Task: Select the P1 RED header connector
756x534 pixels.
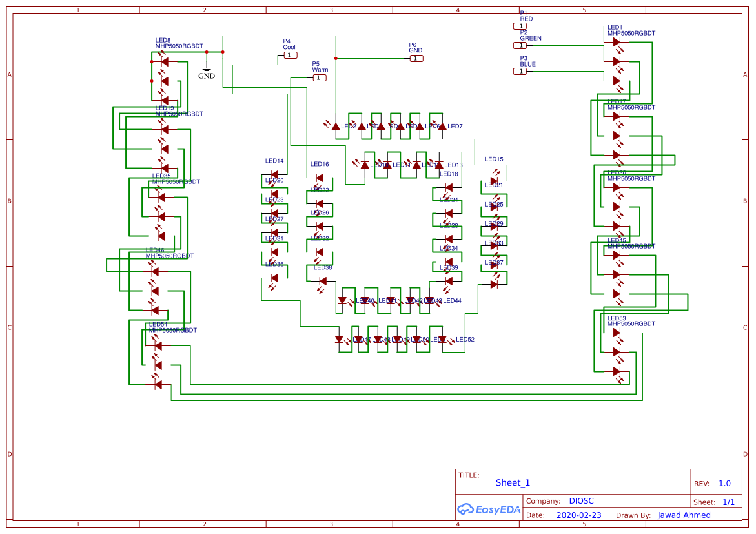Action: point(520,27)
